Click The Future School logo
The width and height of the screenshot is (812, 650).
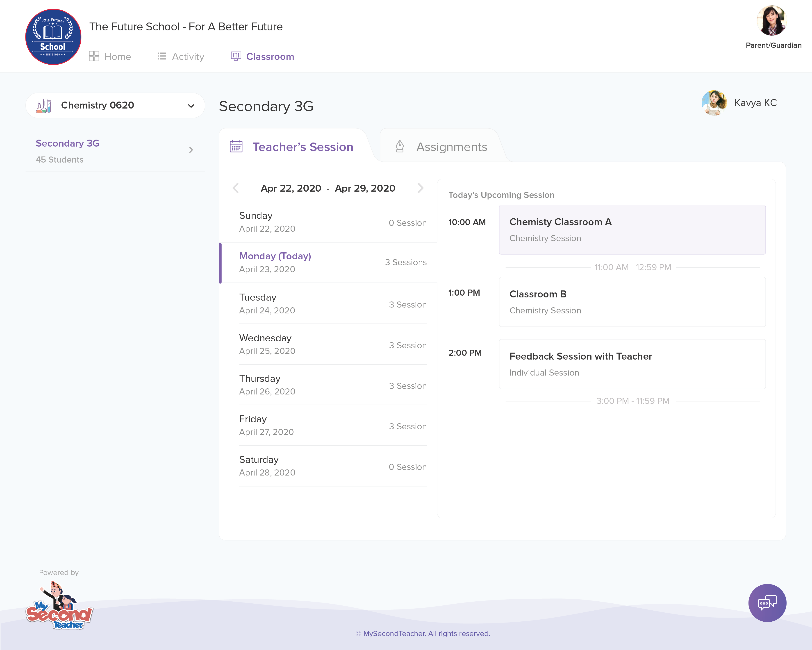[53, 37]
